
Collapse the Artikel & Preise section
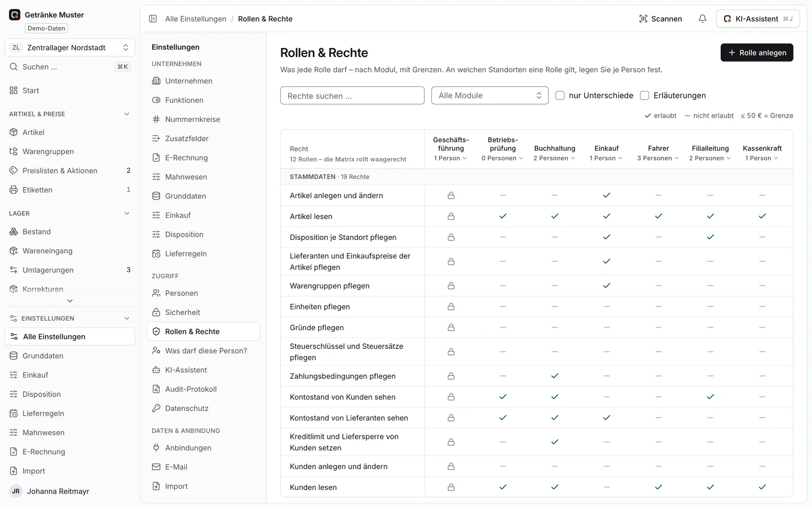click(127, 114)
